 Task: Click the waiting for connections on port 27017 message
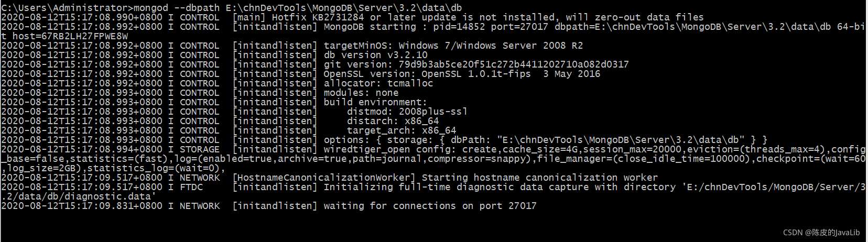point(430,206)
